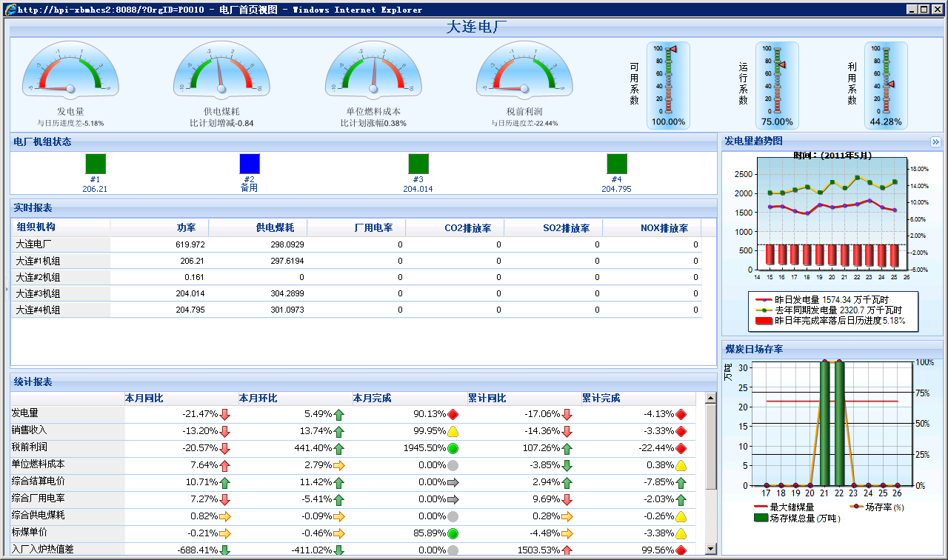948x560 pixels.
Task: Click the yellow triangle beside 99.95%
Action: pos(453,431)
